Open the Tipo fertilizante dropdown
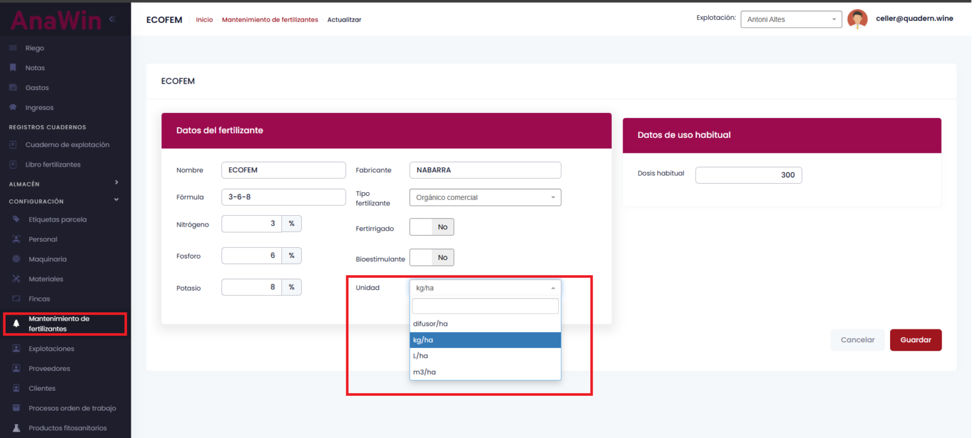The image size is (980, 438). (x=485, y=197)
